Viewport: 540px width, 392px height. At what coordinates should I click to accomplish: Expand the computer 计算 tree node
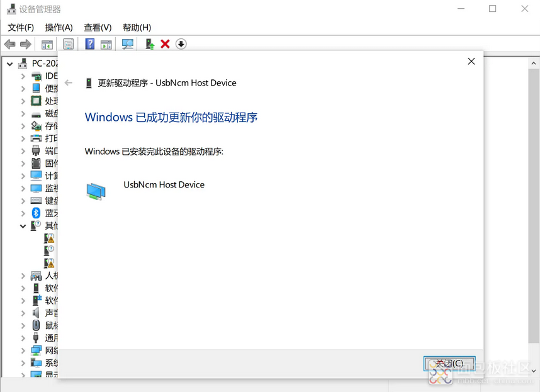(x=23, y=176)
